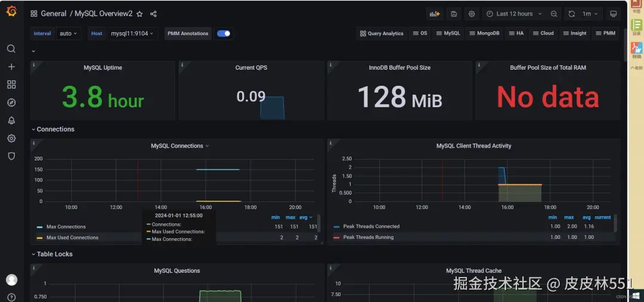Screen dimensions: 644x302
Task: Expand the collapsed row chevron under Interval
Action: tap(33, 51)
